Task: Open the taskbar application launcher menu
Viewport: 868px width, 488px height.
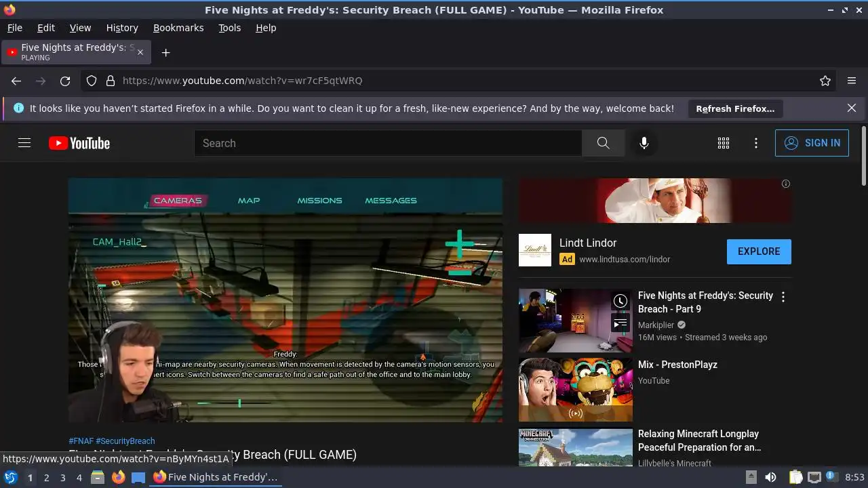Action: 10,477
